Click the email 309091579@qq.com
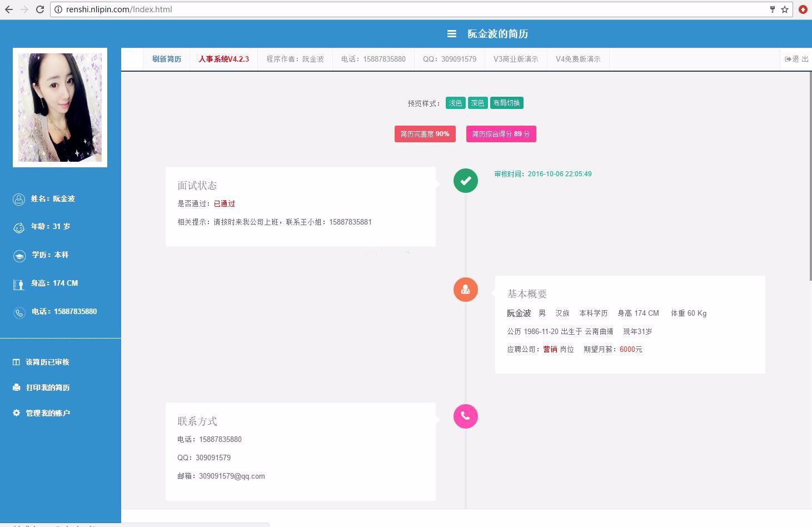 pos(232,476)
